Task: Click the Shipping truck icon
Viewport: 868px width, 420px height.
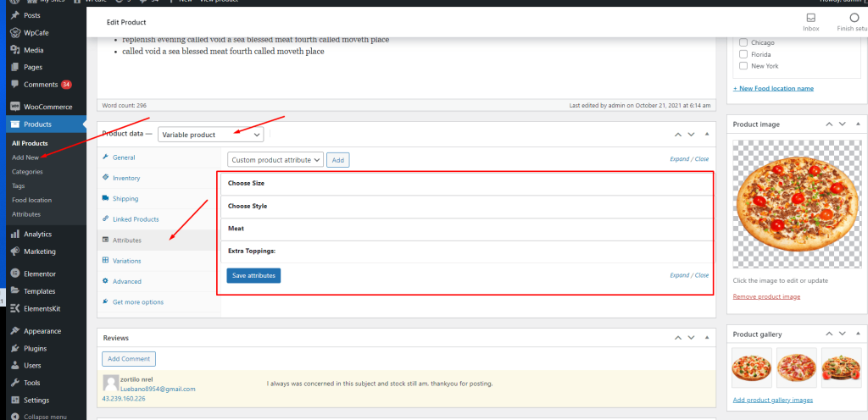Action: [x=105, y=198]
